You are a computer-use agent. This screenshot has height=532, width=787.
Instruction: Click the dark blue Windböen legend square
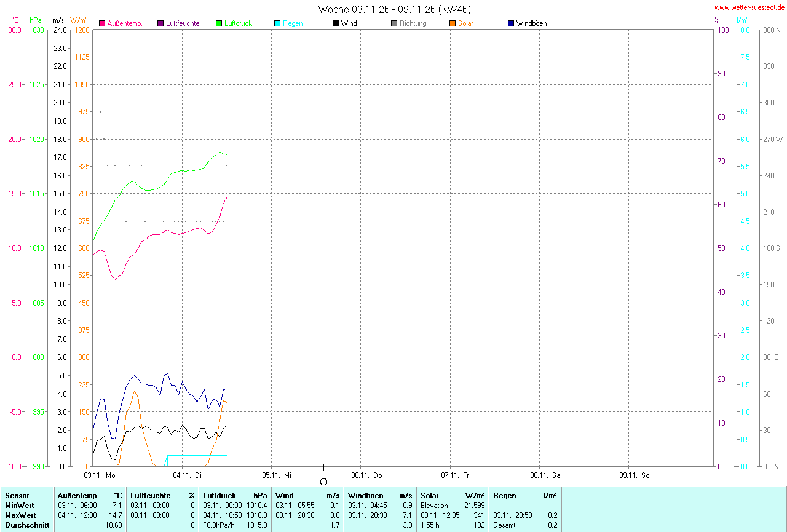511,23
